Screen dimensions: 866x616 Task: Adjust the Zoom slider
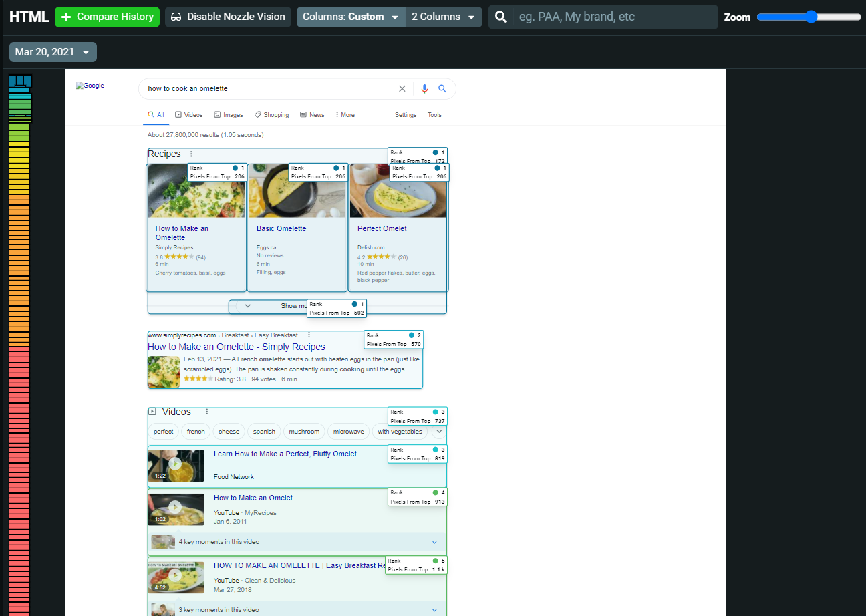(809, 17)
